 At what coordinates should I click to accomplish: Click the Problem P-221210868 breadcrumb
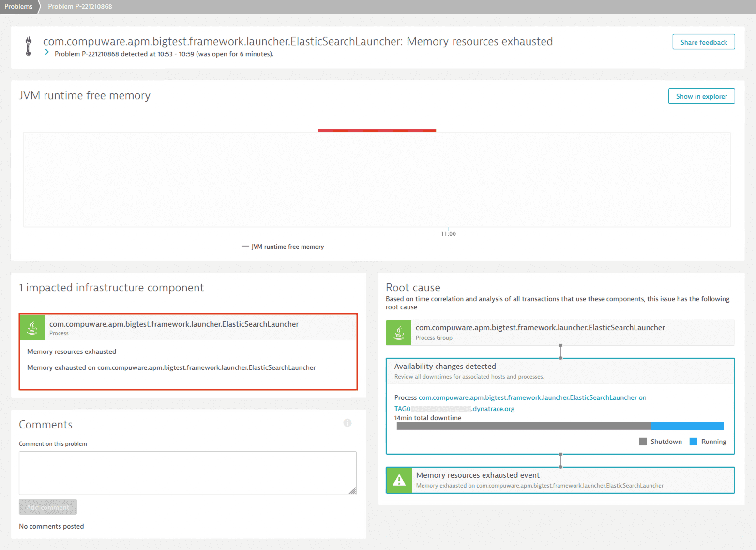click(80, 6)
